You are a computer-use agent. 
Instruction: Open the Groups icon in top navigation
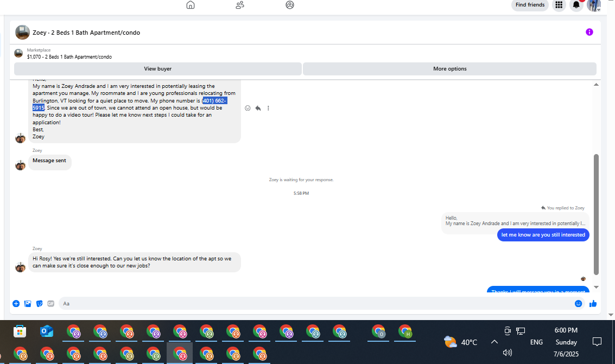pyautogui.click(x=290, y=5)
